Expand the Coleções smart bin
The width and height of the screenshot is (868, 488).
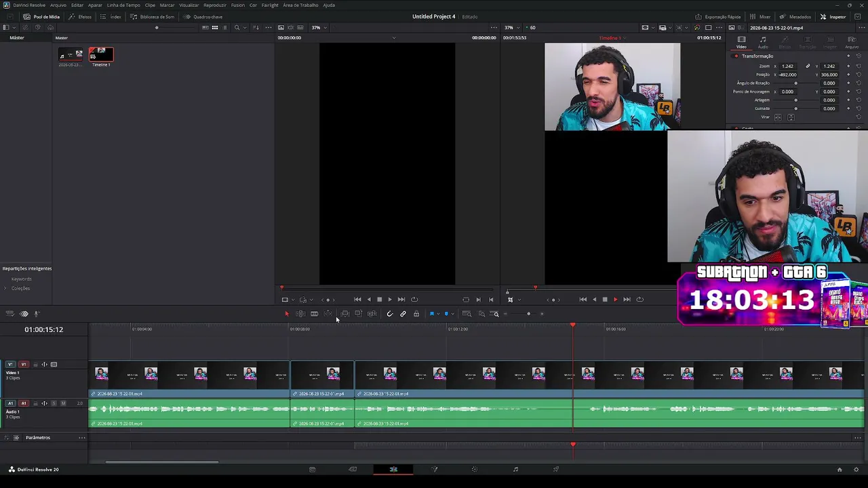point(5,289)
